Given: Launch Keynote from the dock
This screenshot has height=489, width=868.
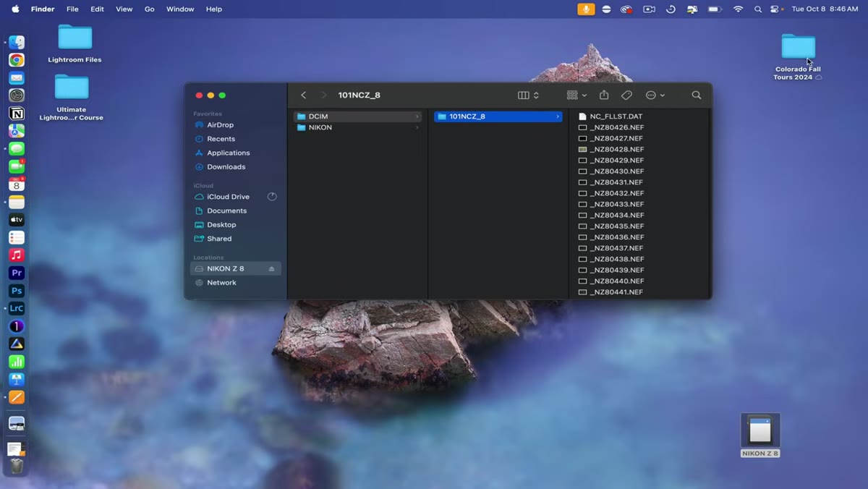Looking at the screenshot, I should [x=17, y=379].
